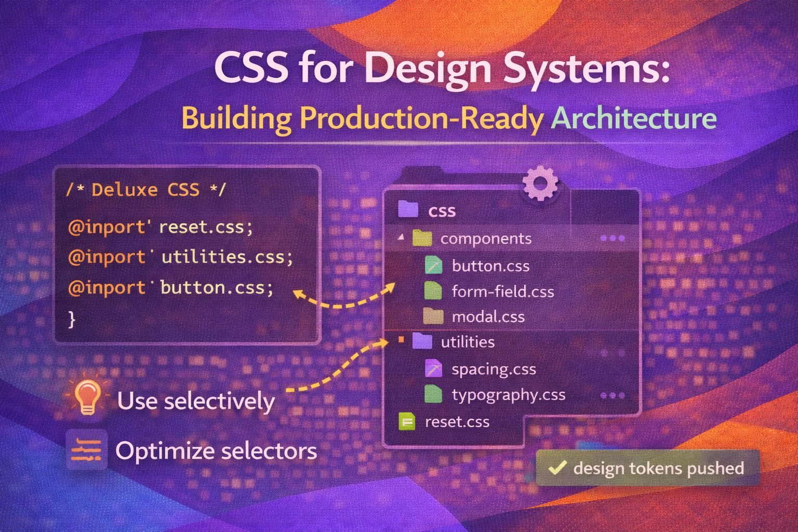Open the ellipsis menu on typography.css row

[612, 395]
